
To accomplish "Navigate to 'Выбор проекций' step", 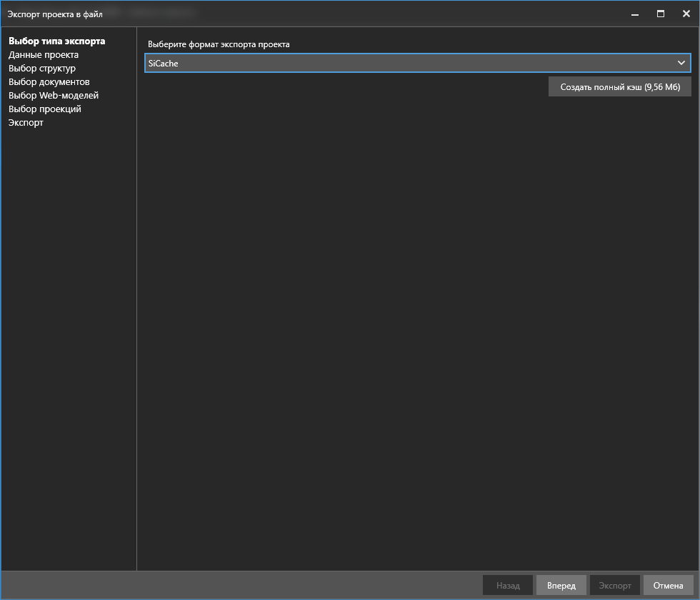I will (45, 109).
